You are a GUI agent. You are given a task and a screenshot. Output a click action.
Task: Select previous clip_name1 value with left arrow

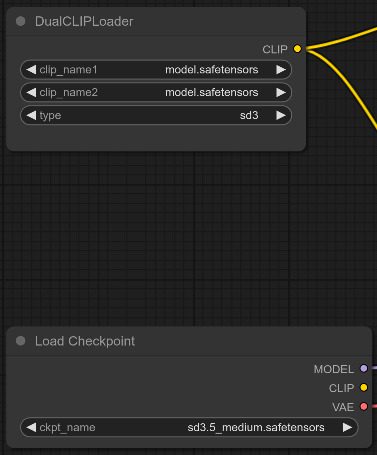[x=31, y=70]
